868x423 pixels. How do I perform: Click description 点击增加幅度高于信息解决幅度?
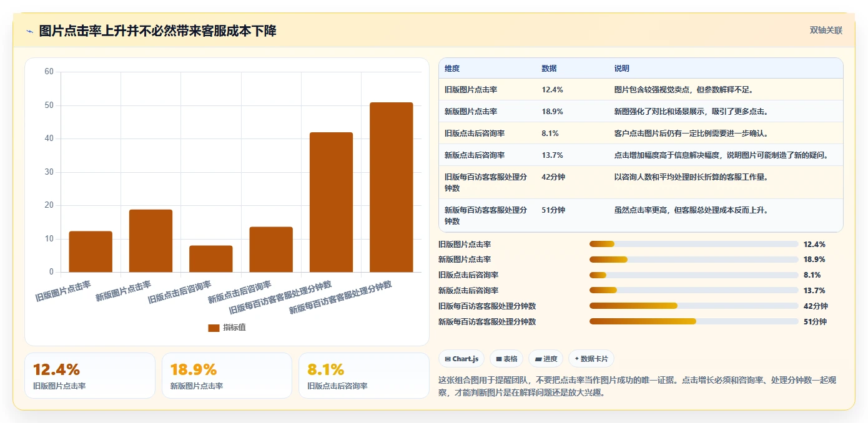pyautogui.click(x=721, y=155)
